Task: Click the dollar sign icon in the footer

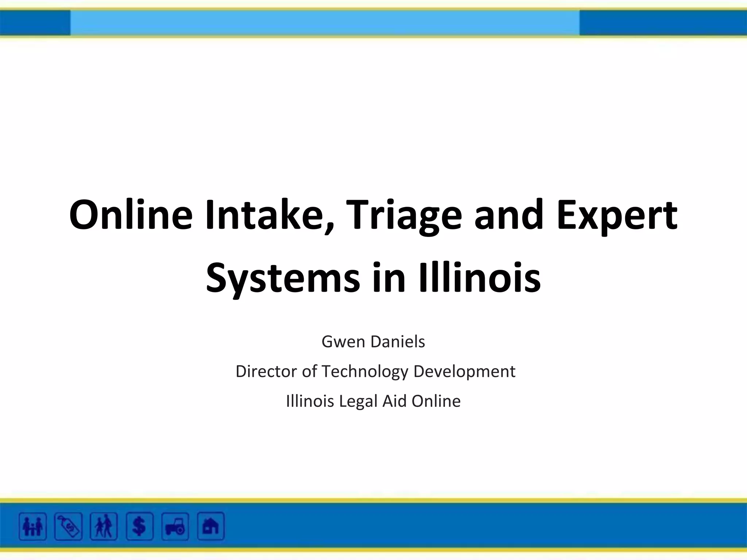Action: [139, 526]
